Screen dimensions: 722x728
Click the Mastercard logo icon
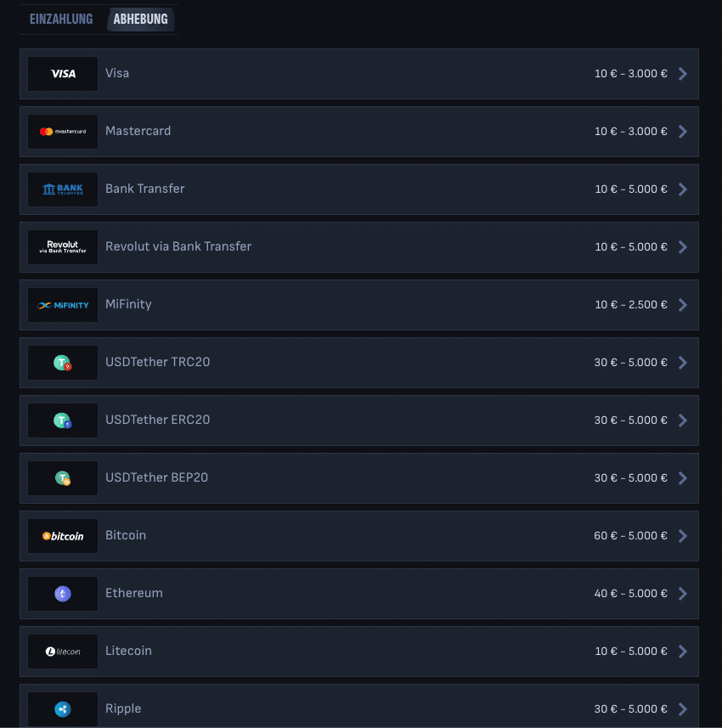63,132
